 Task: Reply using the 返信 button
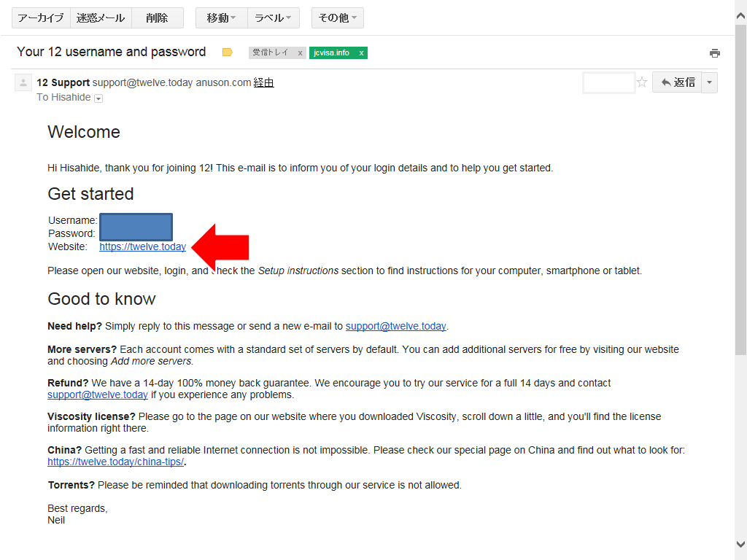(677, 82)
